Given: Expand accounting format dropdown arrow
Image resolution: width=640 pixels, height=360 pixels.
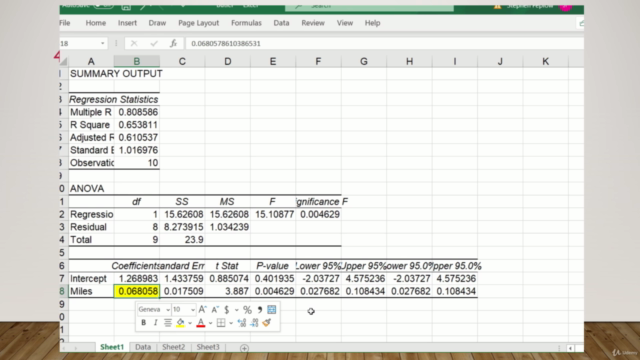Looking at the screenshot, I should pyautogui.click(x=236, y=310).
